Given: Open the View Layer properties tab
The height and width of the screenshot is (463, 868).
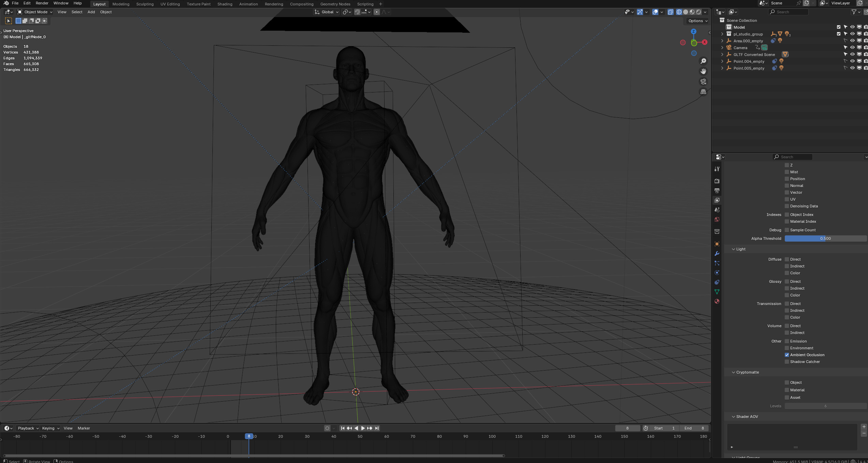Looking at the screenshot, I should click(717, 200).
